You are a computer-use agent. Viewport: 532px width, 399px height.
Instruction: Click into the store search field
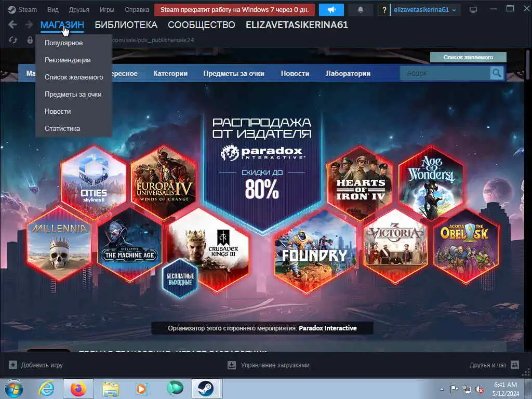click(x=445, y=73)
